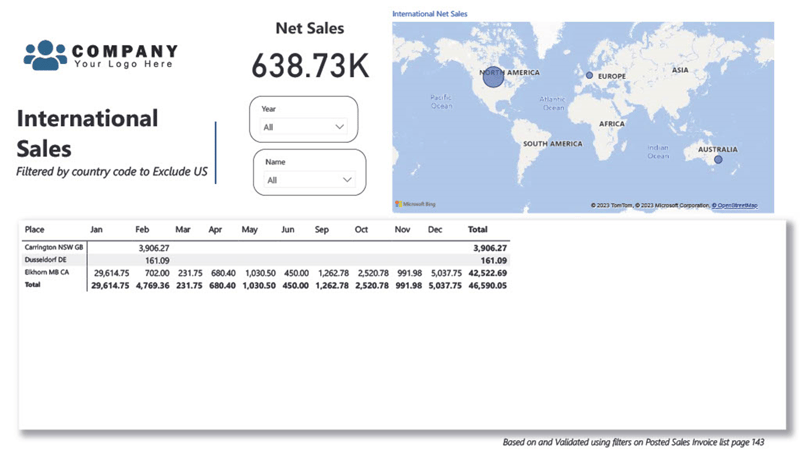Select the North America sales bubble
This screenshot has width=800, height=456.
(x=494, y=75)
